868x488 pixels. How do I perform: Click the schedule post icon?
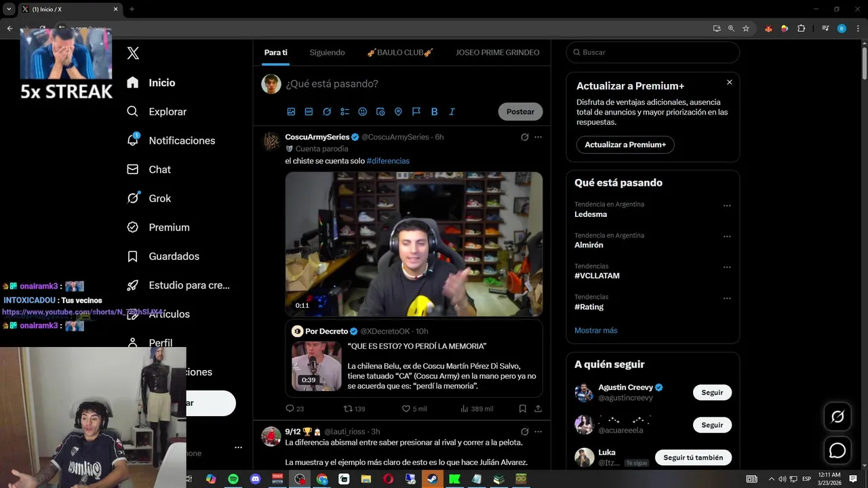coord(380,112)
